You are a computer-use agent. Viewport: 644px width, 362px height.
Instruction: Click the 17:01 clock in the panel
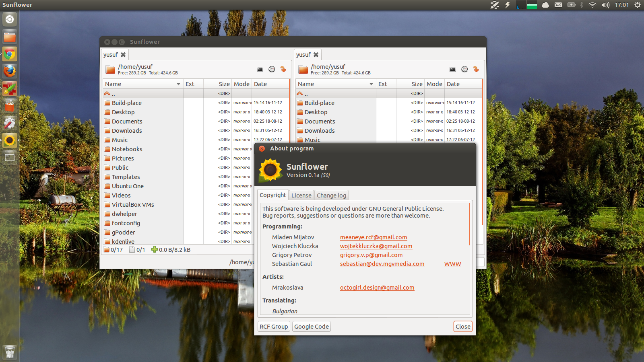coord(622,5)
